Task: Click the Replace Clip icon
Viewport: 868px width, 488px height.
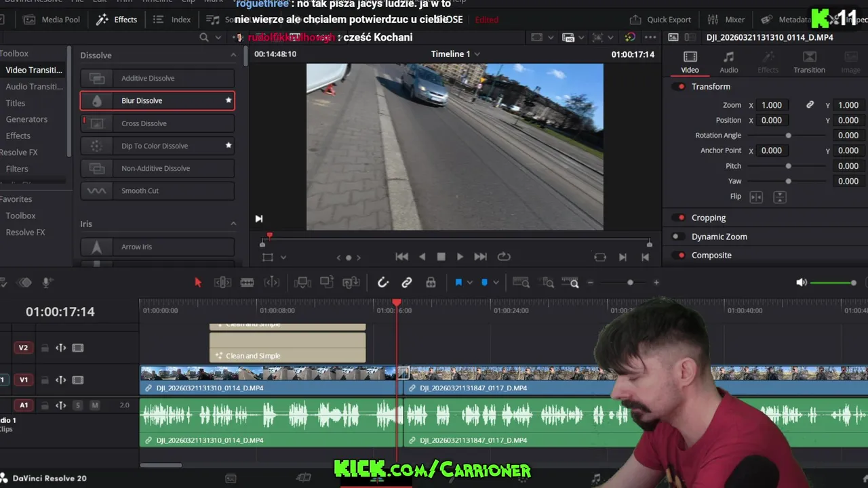Action: (351, 283)
